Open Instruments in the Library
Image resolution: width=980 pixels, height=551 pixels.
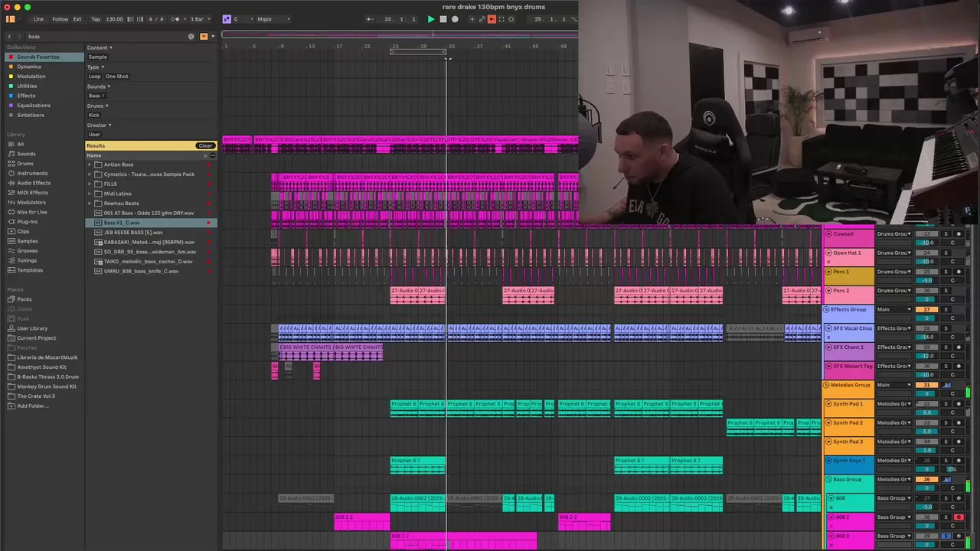(x=32, y=173)
